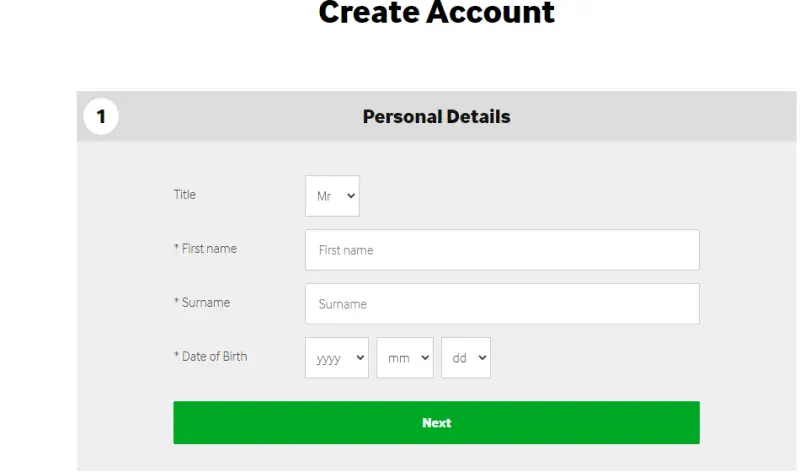Click the 'Mr' value in Title selector
This screenshot has width=800, height=472.
click(324, 196)
